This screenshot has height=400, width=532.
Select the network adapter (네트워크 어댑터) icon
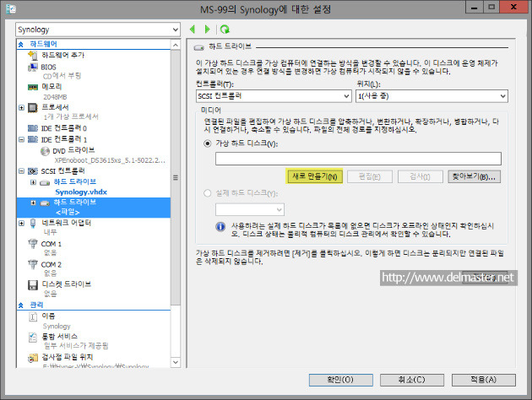click(33, 223)
